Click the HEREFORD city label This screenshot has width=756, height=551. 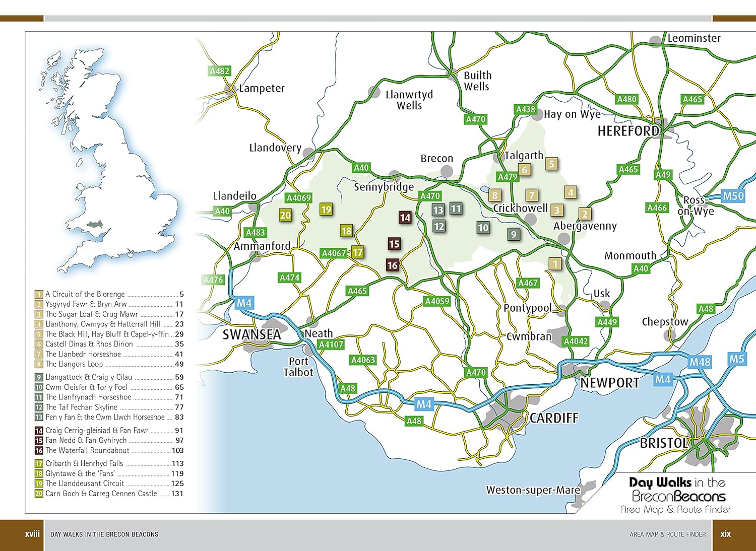tap(628, 131)
